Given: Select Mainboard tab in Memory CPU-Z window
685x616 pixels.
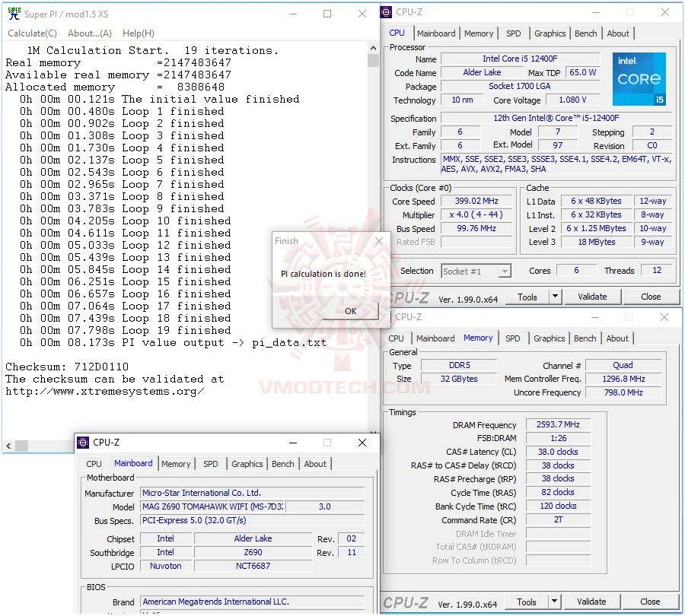Looking at the screenshot, I should pos(435,338).
